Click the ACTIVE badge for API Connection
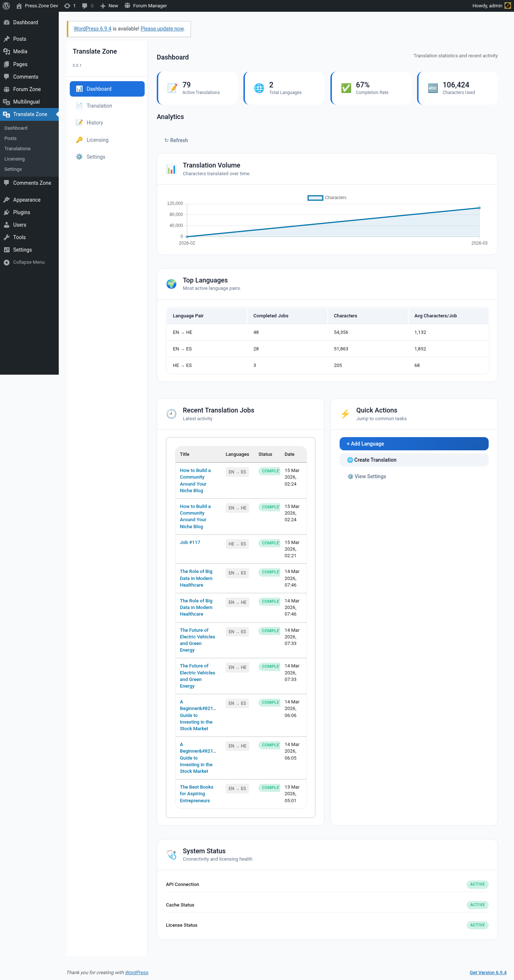The width and height of the screenshot is (514, 980). coord(477,884)
